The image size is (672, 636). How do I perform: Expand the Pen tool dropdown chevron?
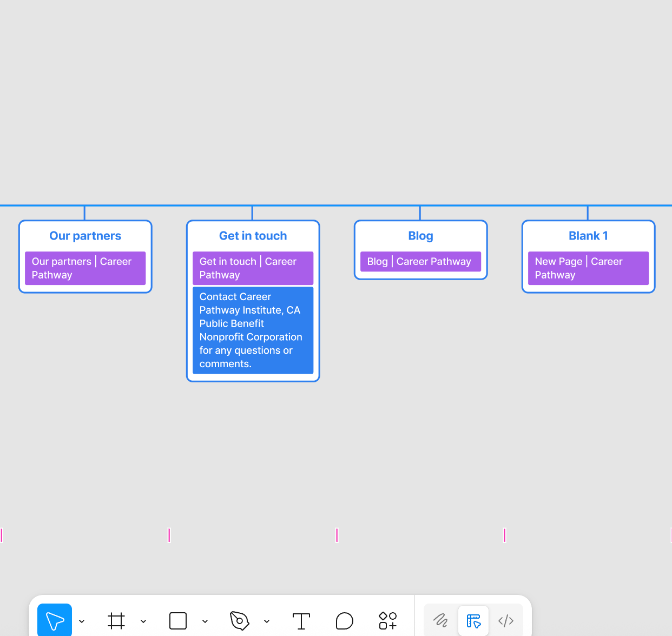tap(267, 621)
